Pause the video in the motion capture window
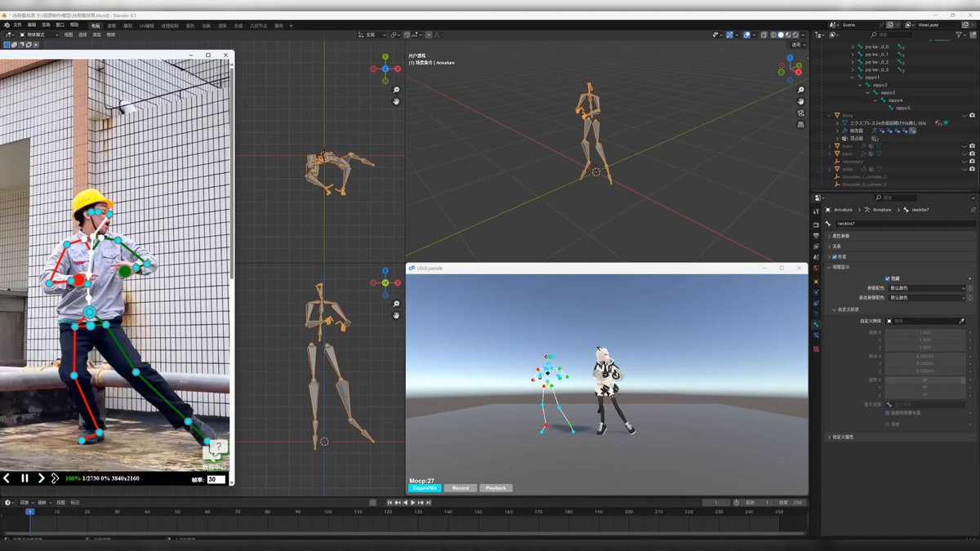Screen dimensions: 980x551 (x=24, y=478)
